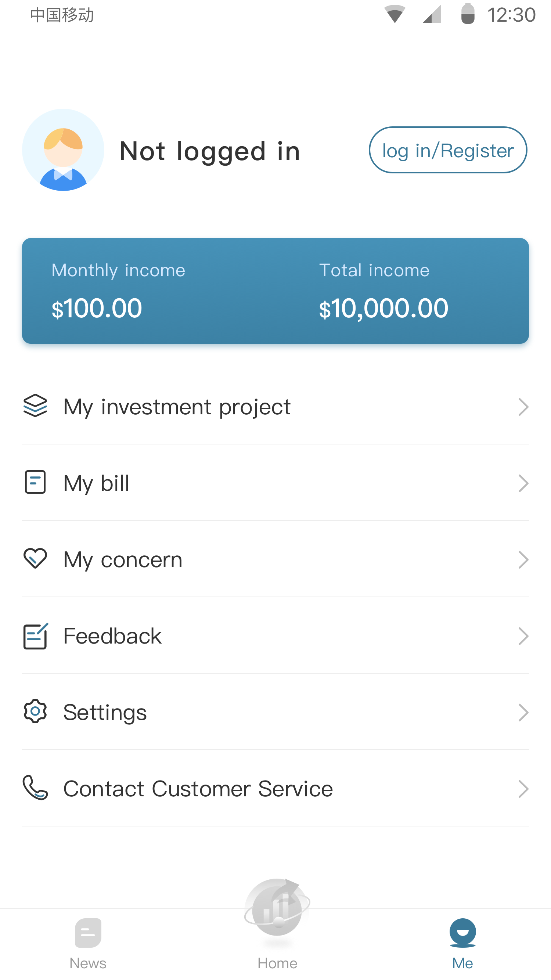Tap the phone customer service icon
The height and width of the screenshot is (980, 551).
(x=35, y=788)
